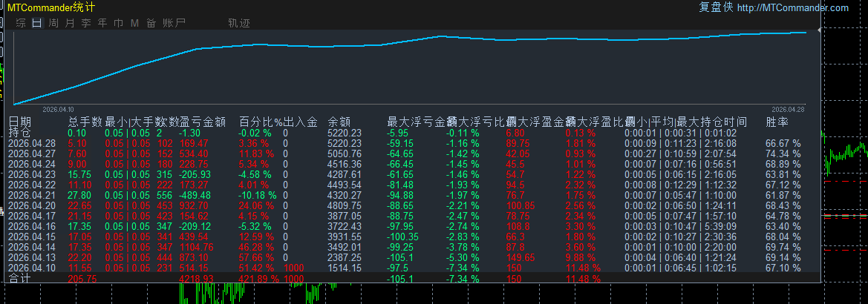The width and height of the screenshot is (868, 304).
Task: Select the 2026.04.17 date row
Action: [33, 216]
